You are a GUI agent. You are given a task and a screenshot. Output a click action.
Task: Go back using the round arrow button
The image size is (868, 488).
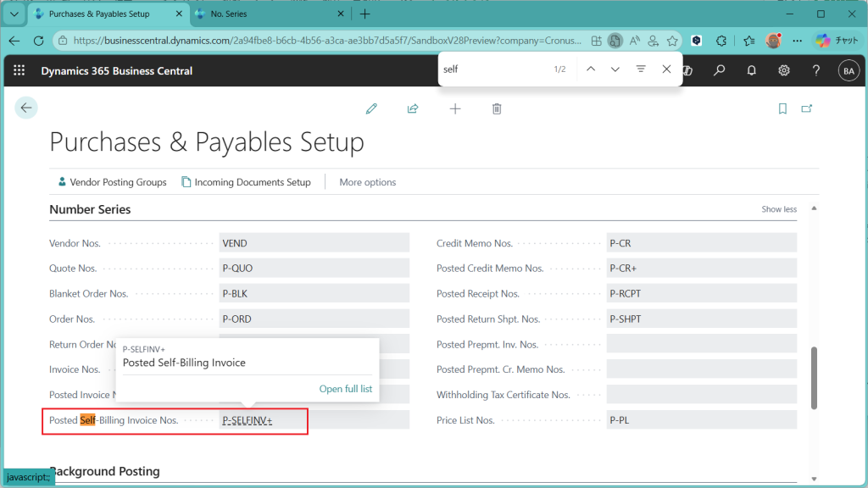(26, 108)
